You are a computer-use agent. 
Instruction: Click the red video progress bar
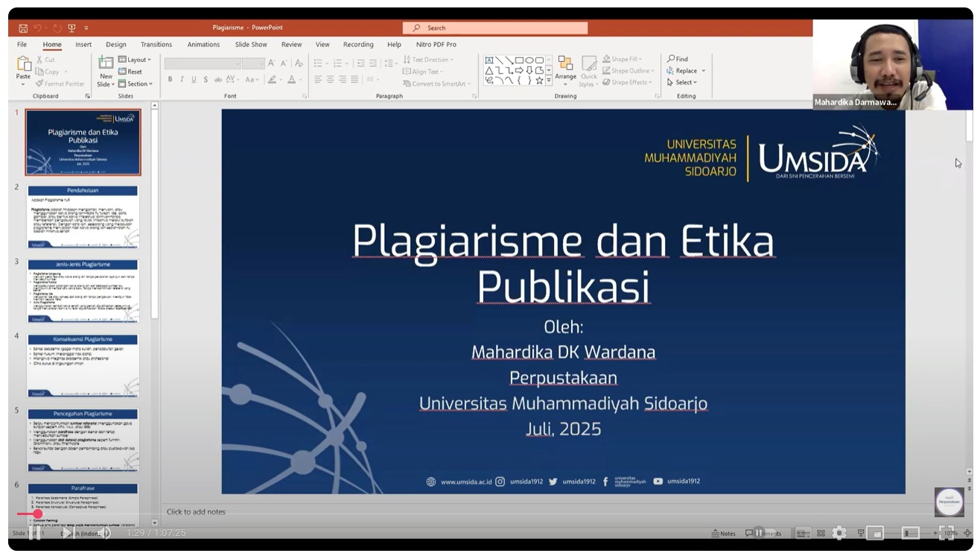coord(27,514)
